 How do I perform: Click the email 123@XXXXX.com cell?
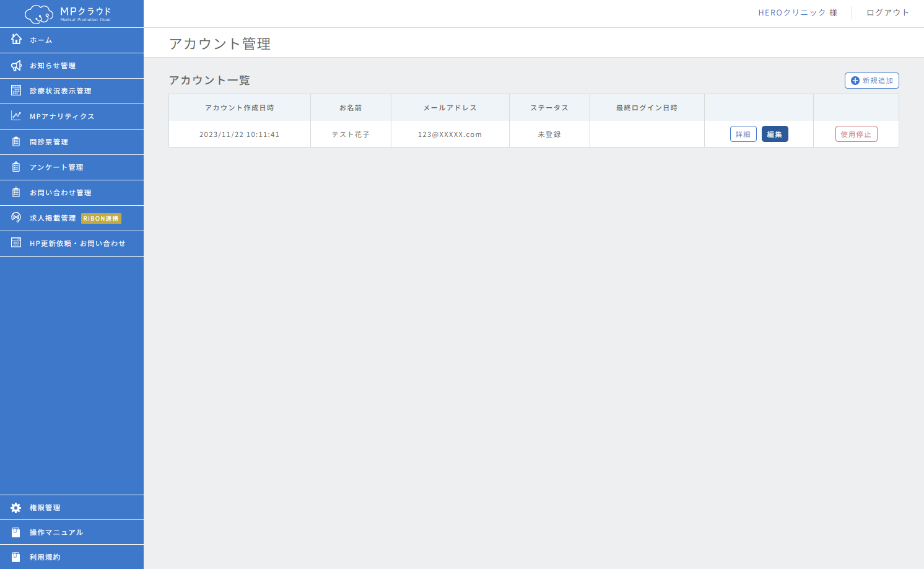pos(450,135)
